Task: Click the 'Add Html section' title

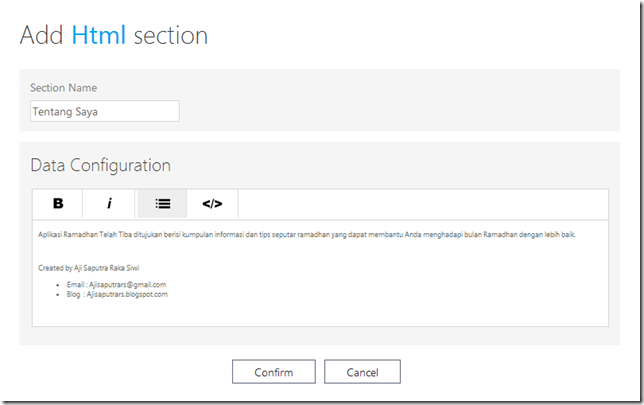Action: click(114, 35)
